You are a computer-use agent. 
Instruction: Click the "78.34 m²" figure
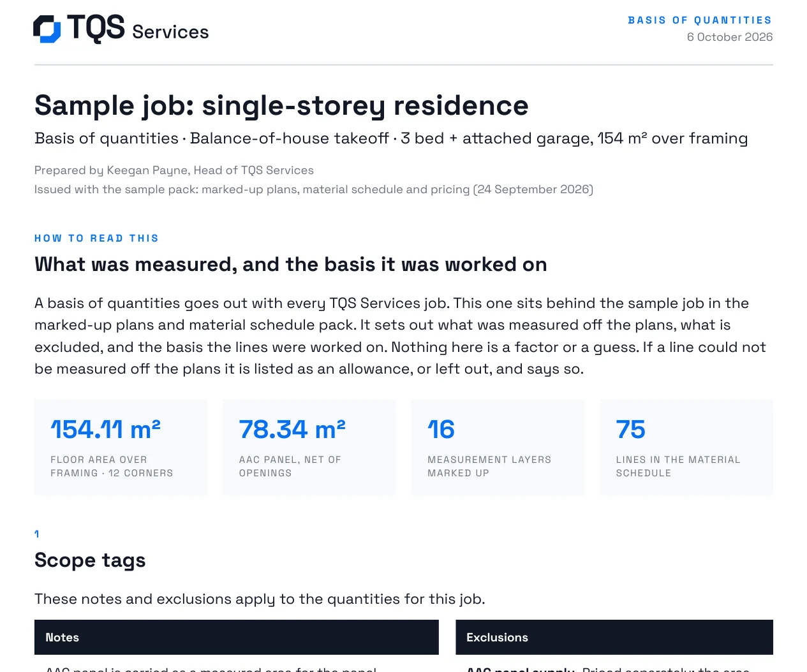point(292,430)
